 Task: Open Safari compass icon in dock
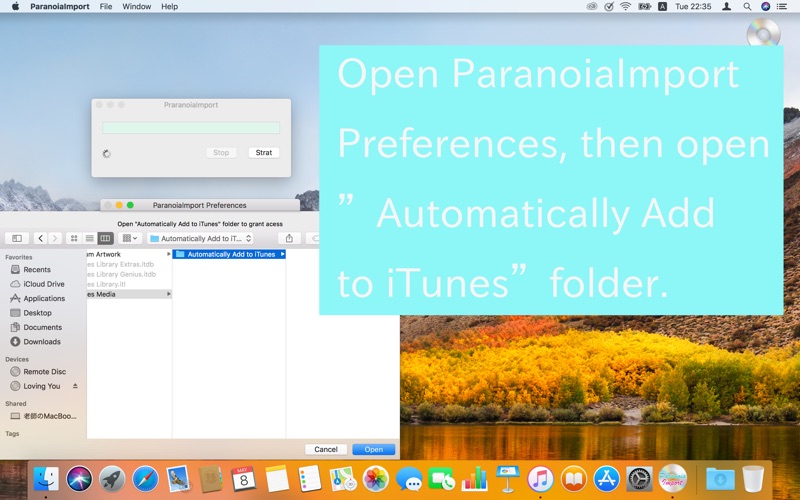[145, 480]
